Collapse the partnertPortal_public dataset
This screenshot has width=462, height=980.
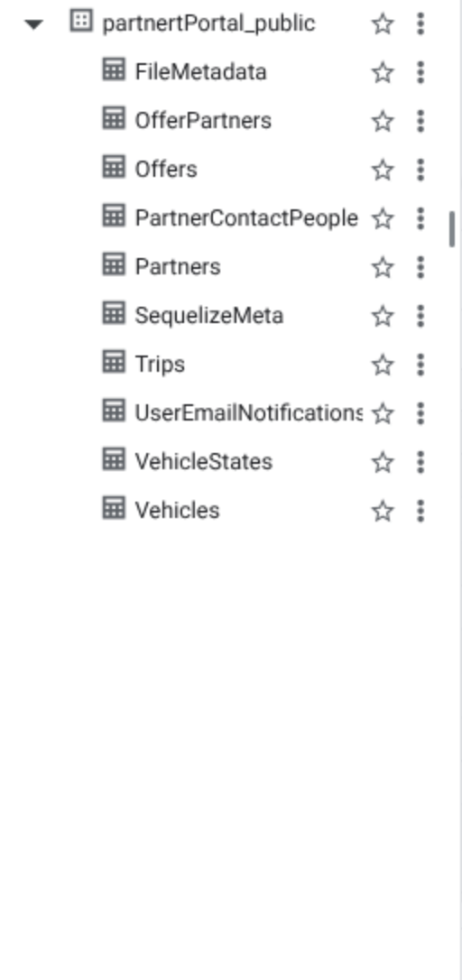pyautogui.click(x=33, y=24)
